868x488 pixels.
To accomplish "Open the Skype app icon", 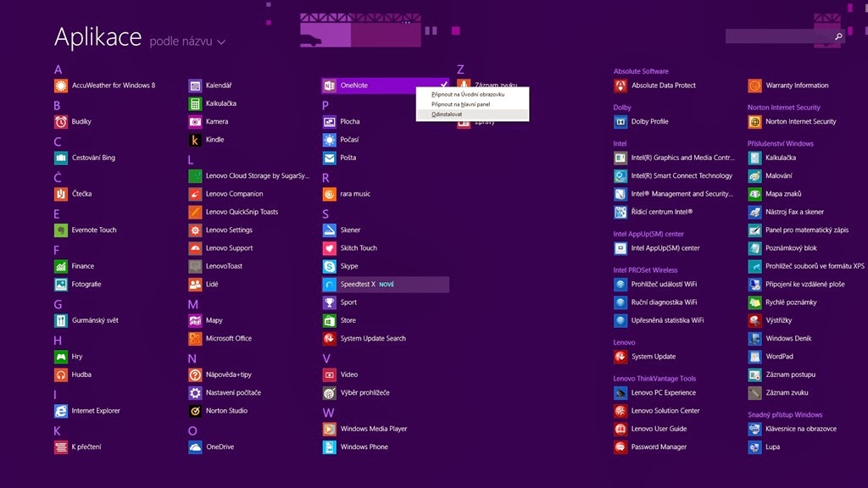I will (330, 266).
